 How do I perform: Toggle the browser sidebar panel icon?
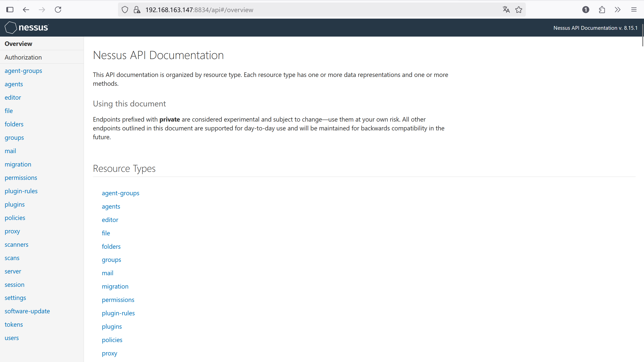pos(10,10)
